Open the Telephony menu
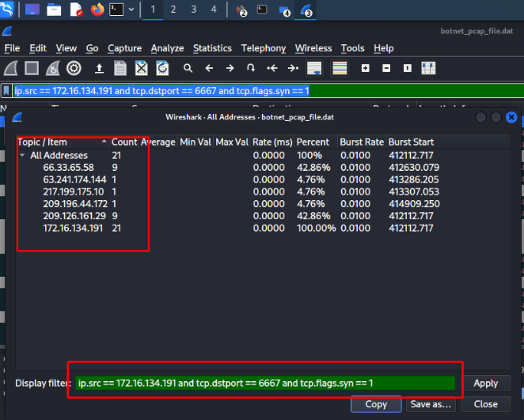This screenshot has width=524, height=420. 264,48
